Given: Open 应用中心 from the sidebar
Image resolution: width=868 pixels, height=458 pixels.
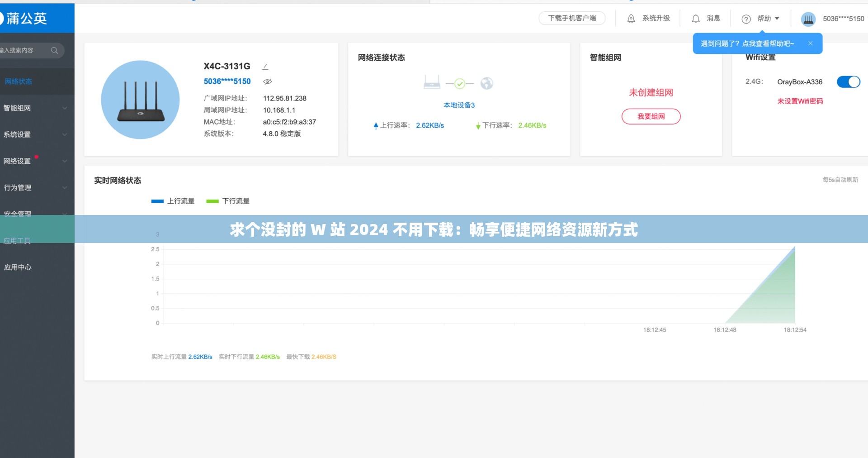Looking at the screenshot, I should 18,267.
